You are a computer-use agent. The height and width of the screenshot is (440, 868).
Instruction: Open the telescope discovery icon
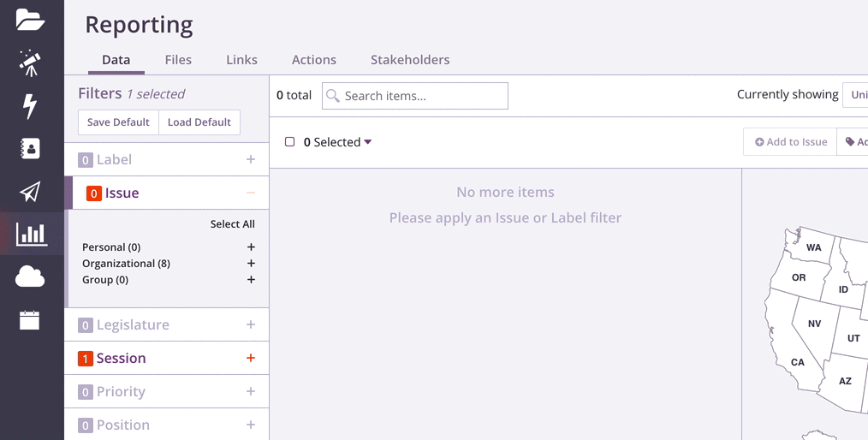coord(30,62)
